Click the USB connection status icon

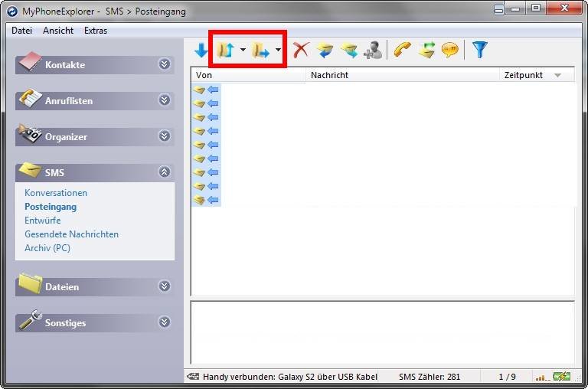coord(193,376)
